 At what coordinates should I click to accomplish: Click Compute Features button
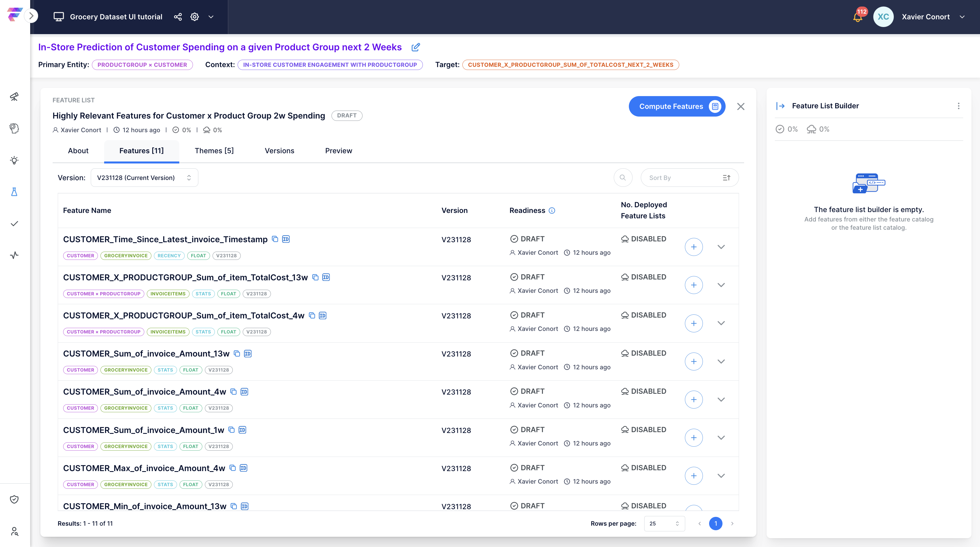click(x=677, y=106)
